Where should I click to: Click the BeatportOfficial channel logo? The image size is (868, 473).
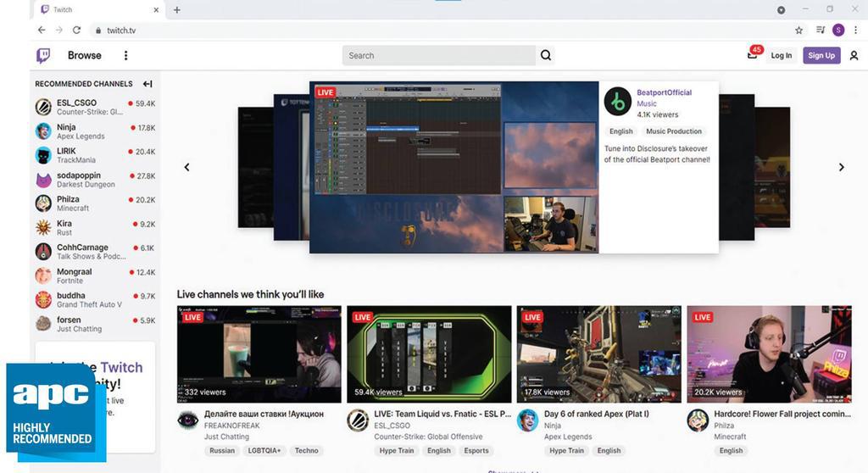pyautogui.click(x=618, y=102)
